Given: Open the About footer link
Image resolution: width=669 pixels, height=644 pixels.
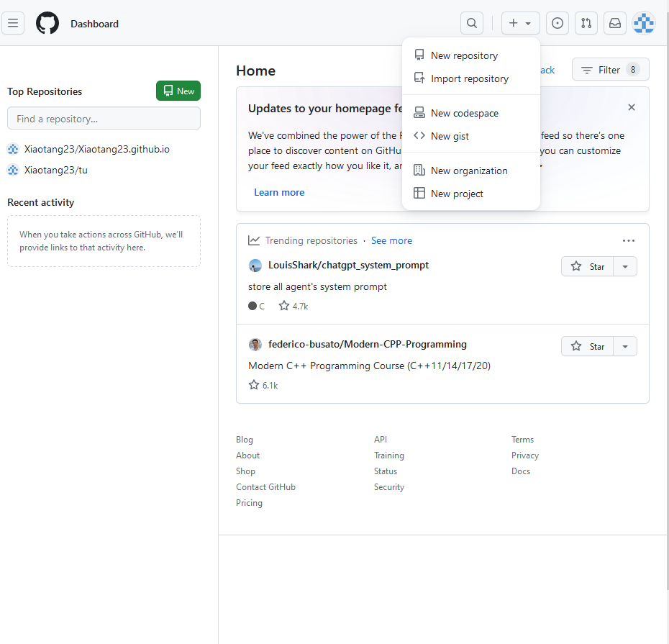Looking at the screenshot, I should pos(248,455).
